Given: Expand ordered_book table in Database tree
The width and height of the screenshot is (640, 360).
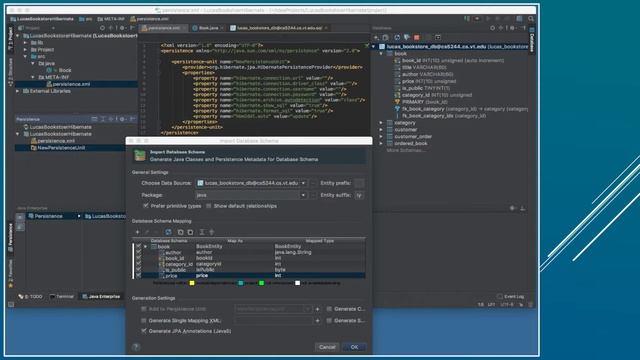Looking at the screenshot, I should tap(381, 143).
